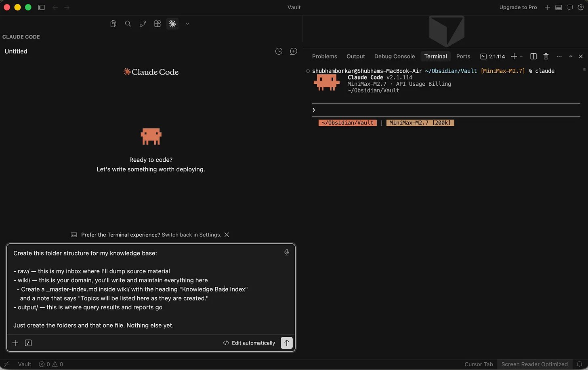Send the prompt with the arrow button

click(287, 343)
